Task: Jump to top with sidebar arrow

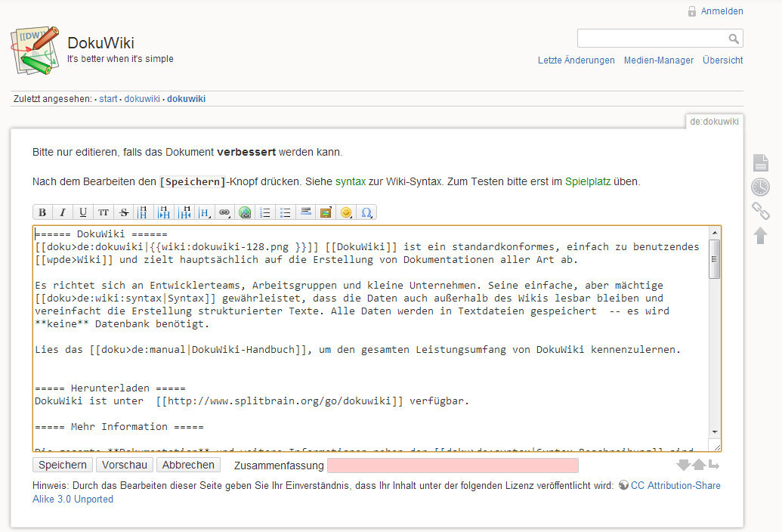Action: [x=761, y=235]
